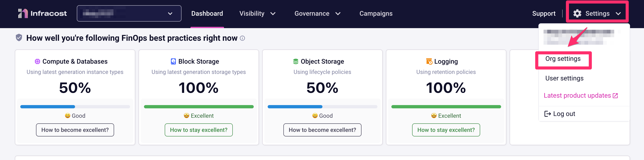Click the Object Storage progress bar
The height and width of the screenshot is (160, 644).
tap(322, 107)
